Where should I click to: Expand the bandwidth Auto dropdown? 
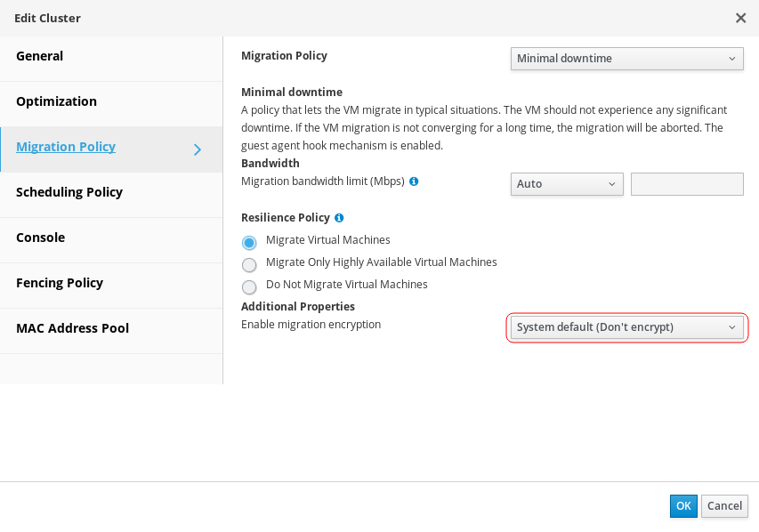tap(567, 184)
